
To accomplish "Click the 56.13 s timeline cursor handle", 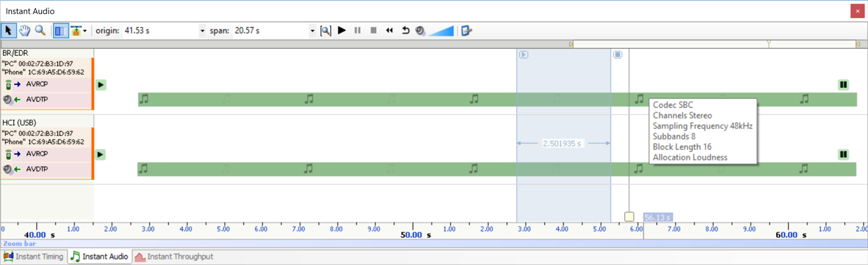I will point(629,217).
